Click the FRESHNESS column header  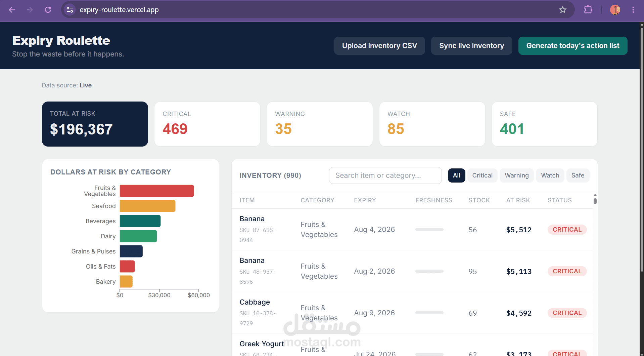point(434,200)
